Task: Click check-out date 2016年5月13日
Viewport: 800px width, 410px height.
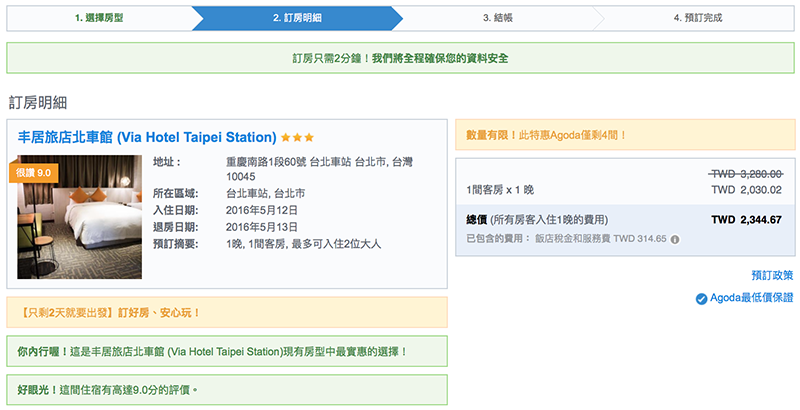Action: (262, 227)
